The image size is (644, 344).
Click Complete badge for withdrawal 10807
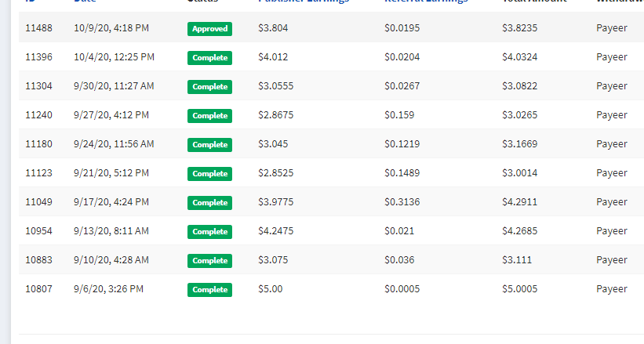point(209,290)
